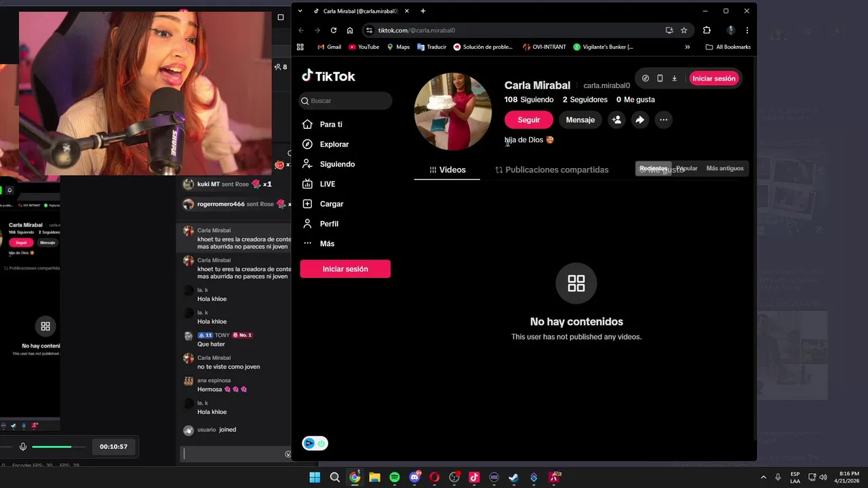Open site information icon in address bar

(370, 30)
